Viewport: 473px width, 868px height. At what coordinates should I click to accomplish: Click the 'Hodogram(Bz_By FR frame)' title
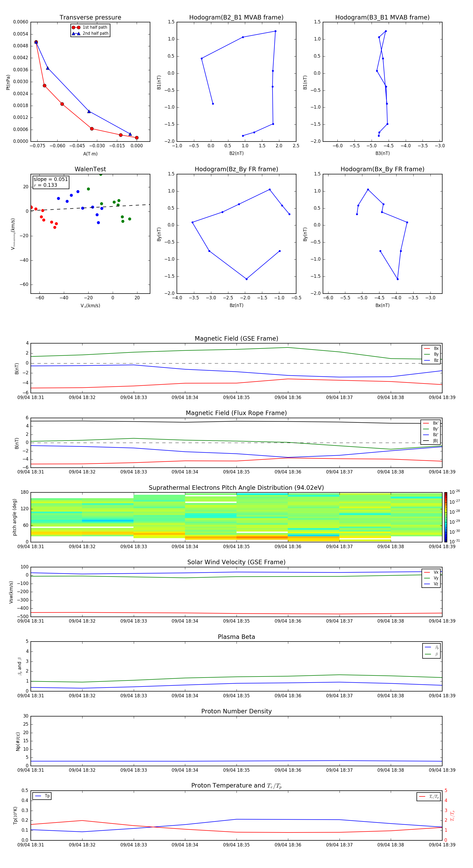point(236,169)
